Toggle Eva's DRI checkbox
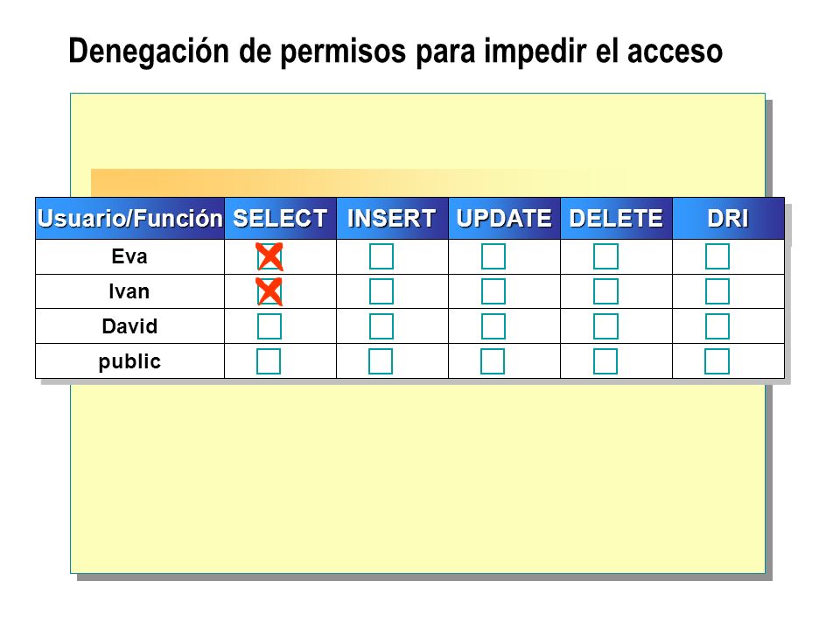This screenshot has height=630, width=840. coord(717,256)
